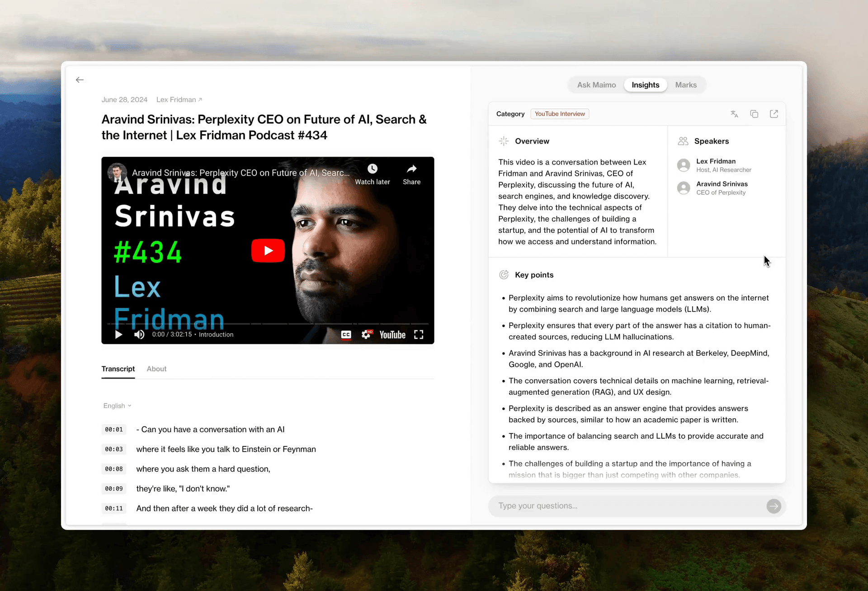Select the Transcript tab

(118, 369)
